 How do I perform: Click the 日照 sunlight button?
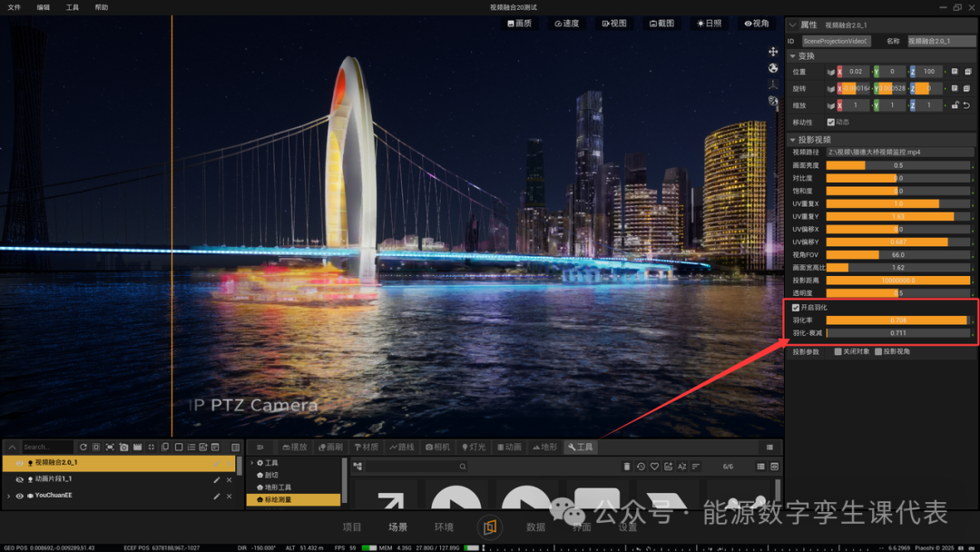pyautogui.click(x=710, y=24)
